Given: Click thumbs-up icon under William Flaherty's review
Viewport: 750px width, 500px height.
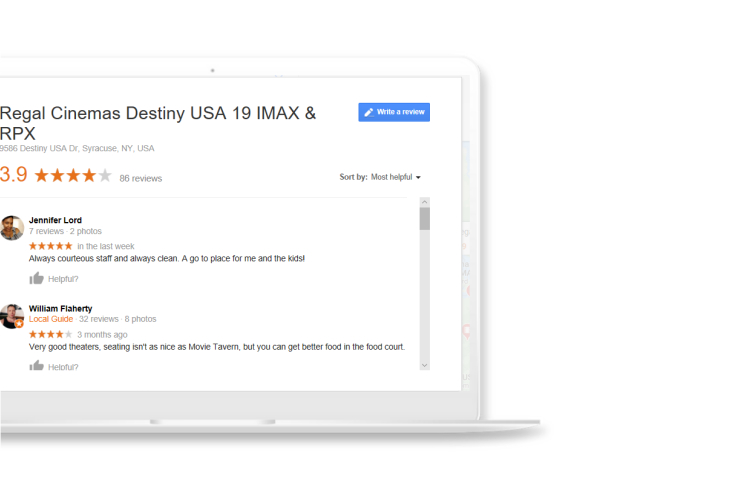Looking at the screenshot, I should pos(36,366).
